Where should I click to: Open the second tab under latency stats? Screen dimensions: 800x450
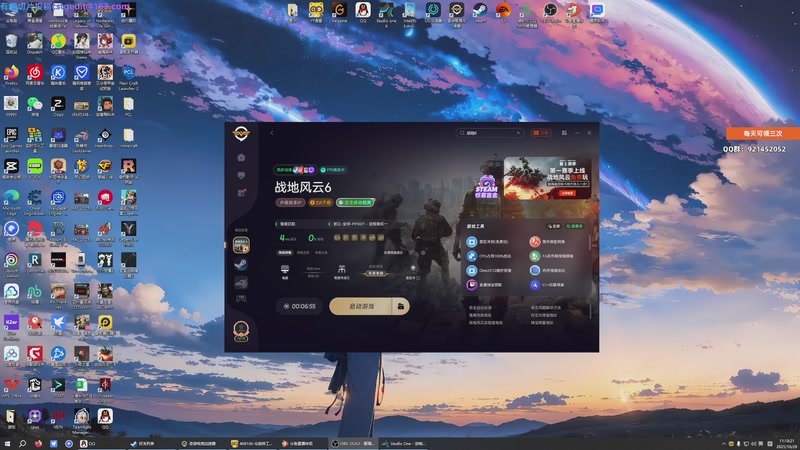(x=303, y=253)
